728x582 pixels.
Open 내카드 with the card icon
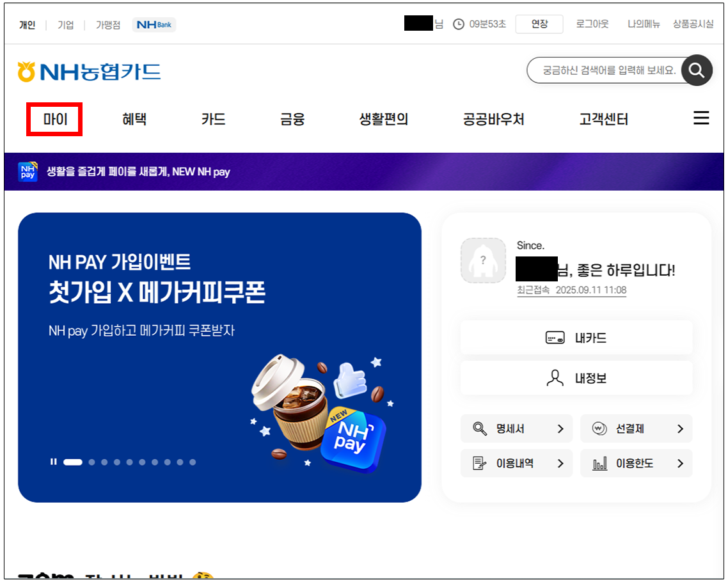(576, 338)
